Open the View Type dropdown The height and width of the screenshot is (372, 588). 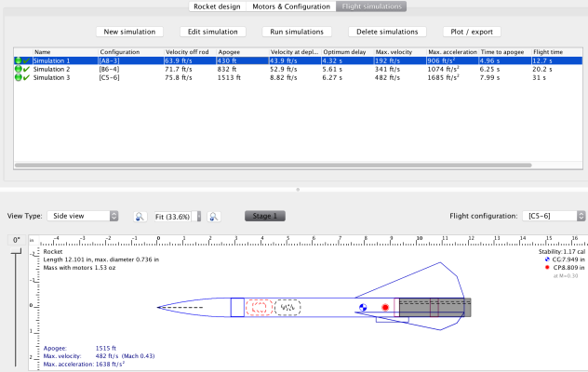pyautogui.click(x=82, y=216)
